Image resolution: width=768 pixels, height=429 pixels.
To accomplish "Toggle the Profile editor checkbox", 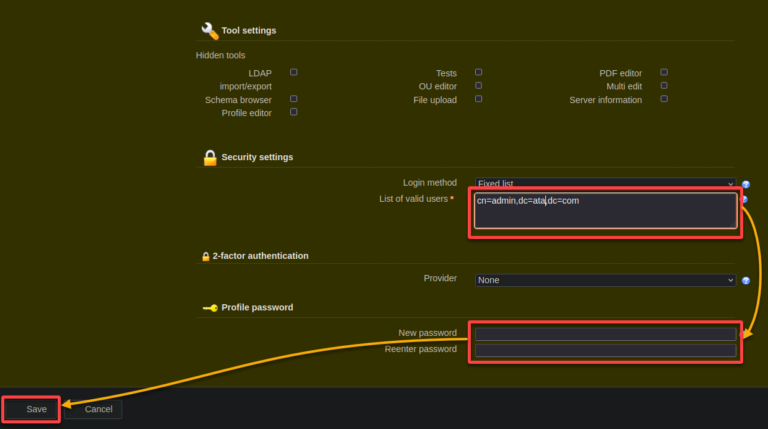I will tap(293, 112).
